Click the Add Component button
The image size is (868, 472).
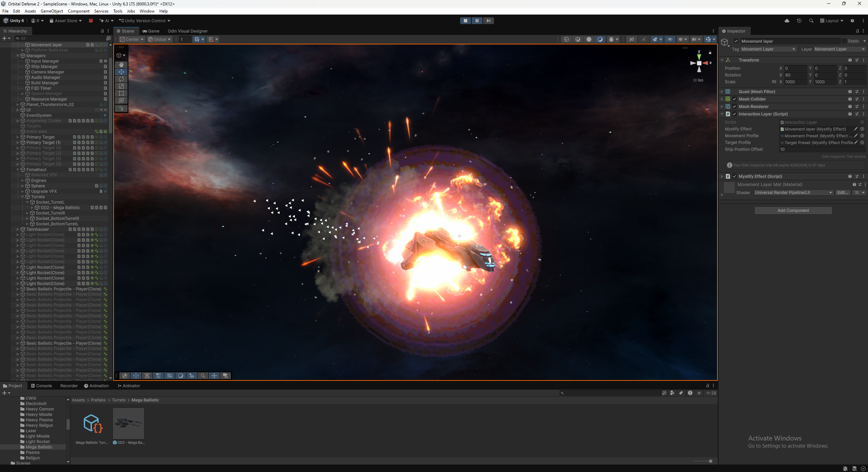[793, 211]
